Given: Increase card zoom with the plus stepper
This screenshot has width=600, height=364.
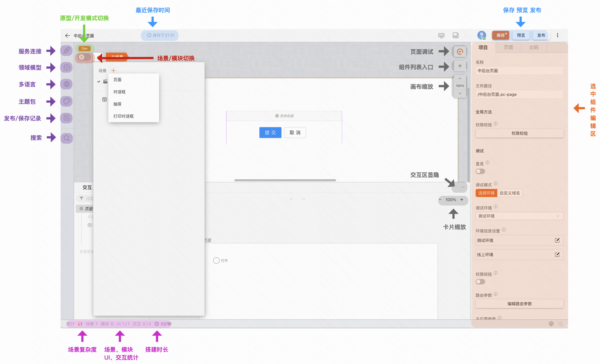Looking at the screenshot, I should (462, 200).
